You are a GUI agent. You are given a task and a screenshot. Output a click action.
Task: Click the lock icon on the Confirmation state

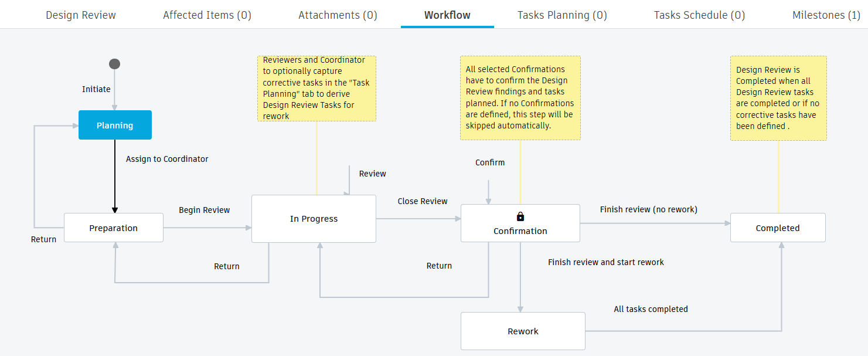(x=520, y=215)
